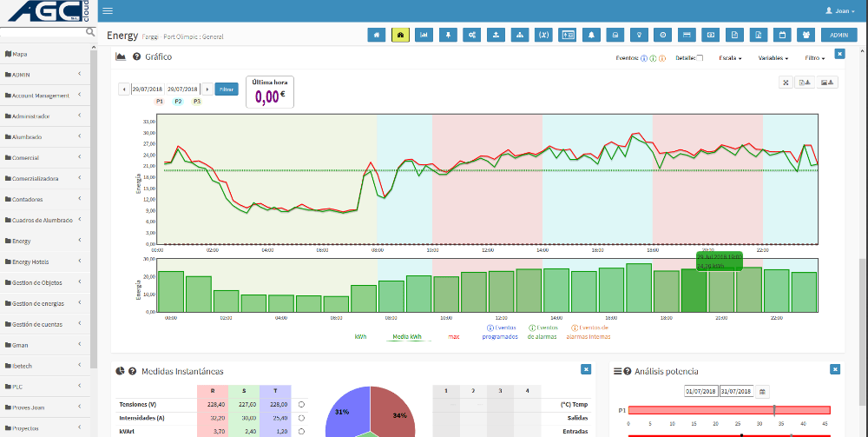
Task: Click the users group toolbar icon
Action: tap(806, 35)
